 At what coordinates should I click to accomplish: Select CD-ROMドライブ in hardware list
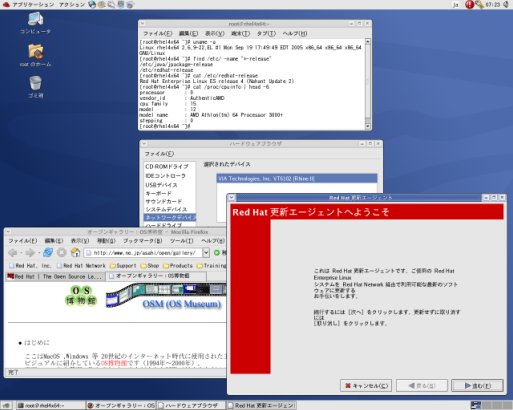167,166
